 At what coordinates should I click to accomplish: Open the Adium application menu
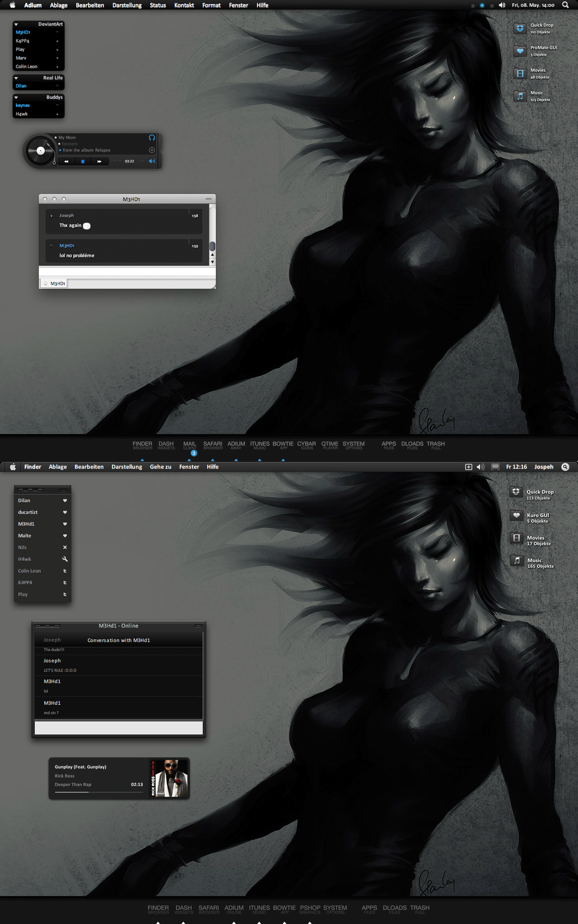pos(33,5)
